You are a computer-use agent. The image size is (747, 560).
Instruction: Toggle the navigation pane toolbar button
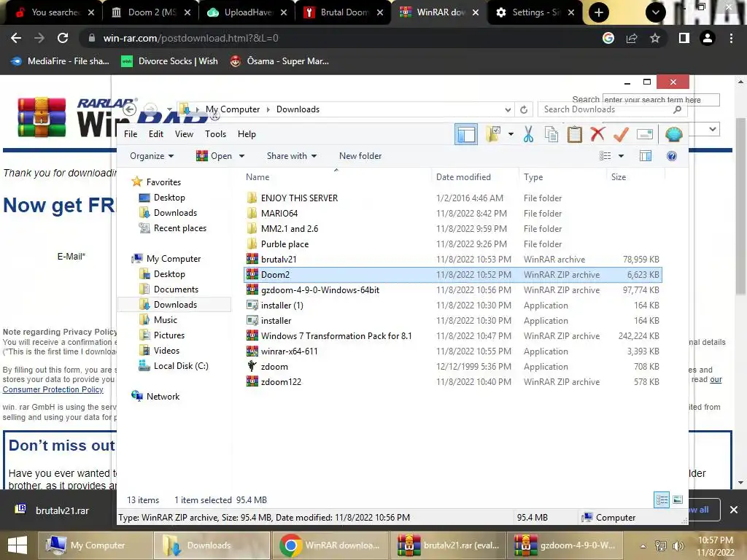tap(466, 134)
